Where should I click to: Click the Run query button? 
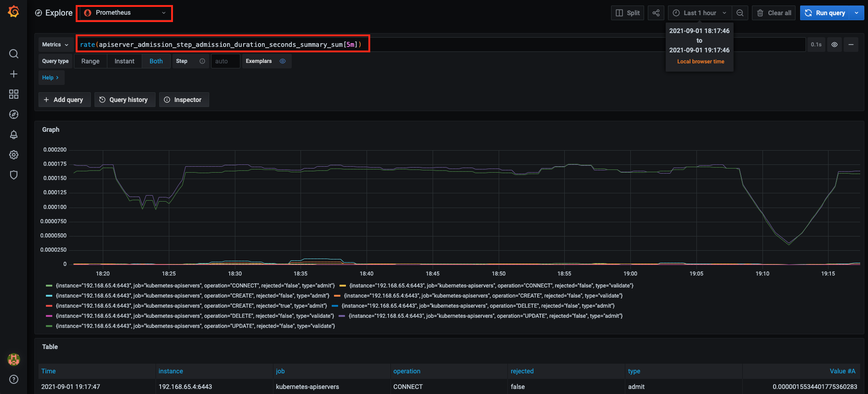click(x=825, y=13)
